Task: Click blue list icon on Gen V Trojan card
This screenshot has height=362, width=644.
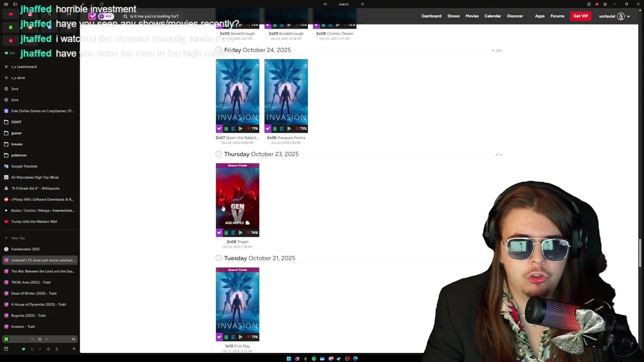Action: coord(233,233)
